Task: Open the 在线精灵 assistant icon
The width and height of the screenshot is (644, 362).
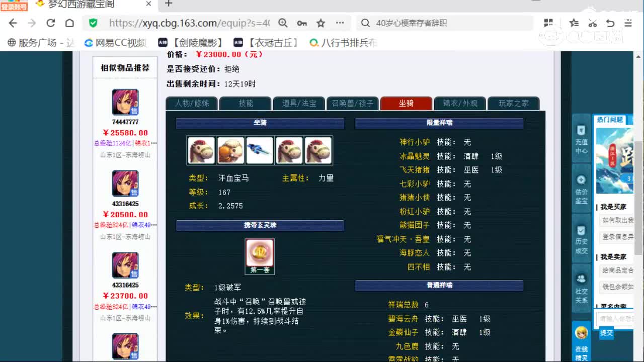Action: (581, 342)
